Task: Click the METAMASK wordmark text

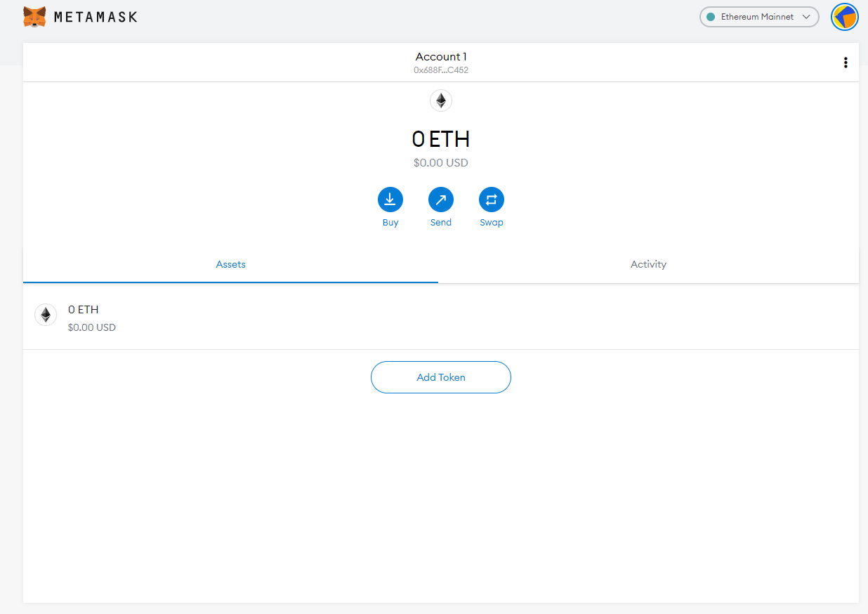Action: point(96,17)
